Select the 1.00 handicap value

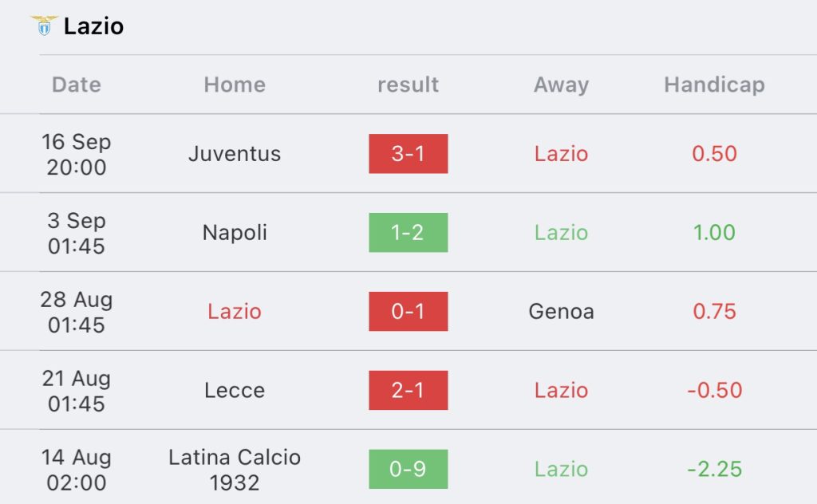point(714,233)
